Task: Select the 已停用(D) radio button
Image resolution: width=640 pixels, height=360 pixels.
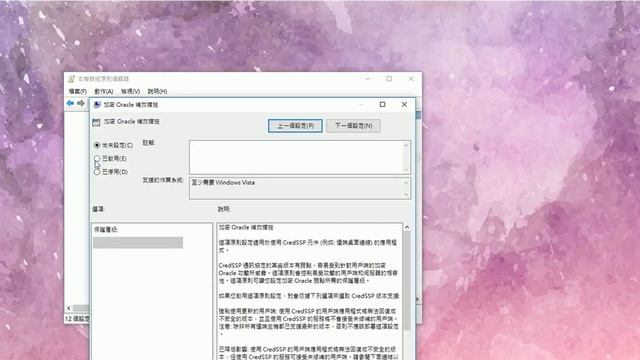Action: point(97,172)
